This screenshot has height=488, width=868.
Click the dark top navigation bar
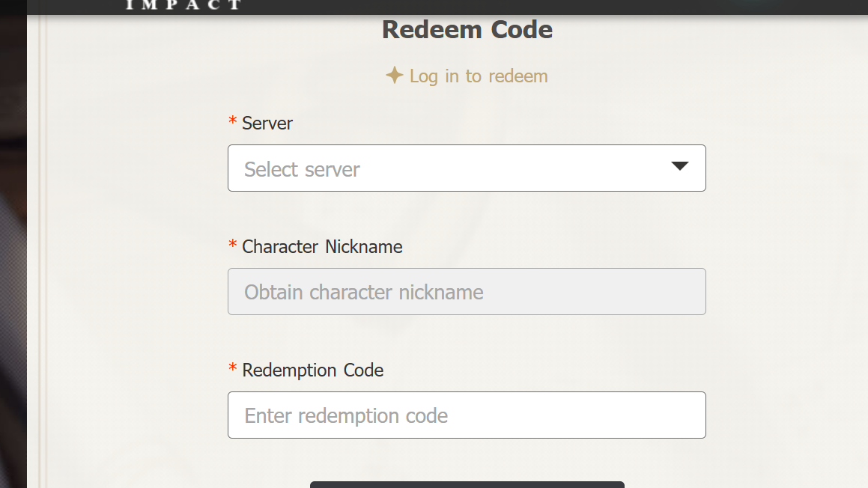tap(524, 7)
